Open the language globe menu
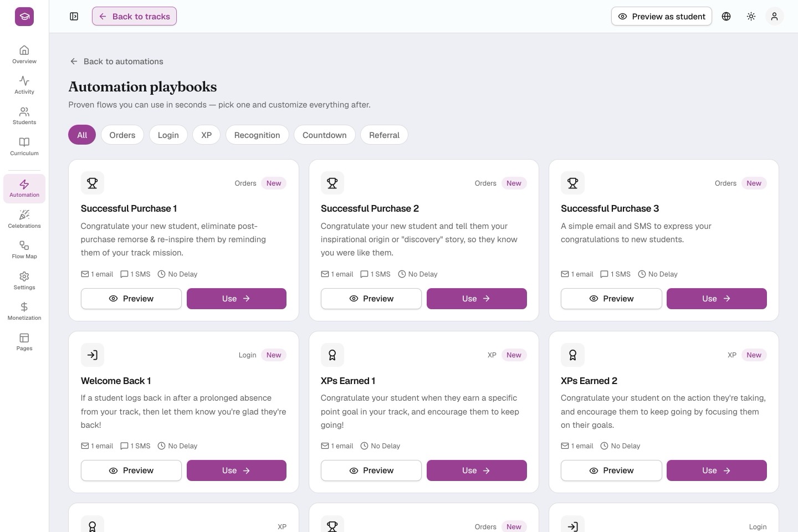798x532 pixels. 726,17
